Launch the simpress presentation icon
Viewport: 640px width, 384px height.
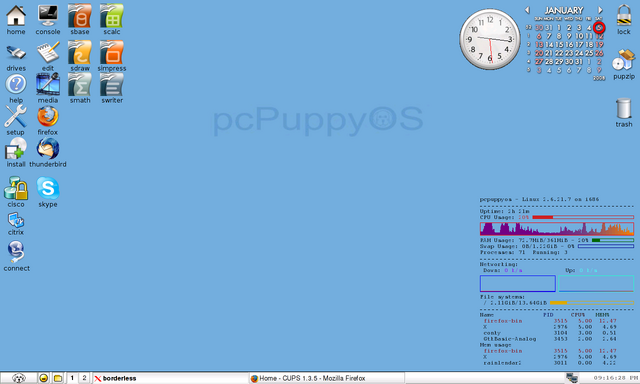(111, 52)
